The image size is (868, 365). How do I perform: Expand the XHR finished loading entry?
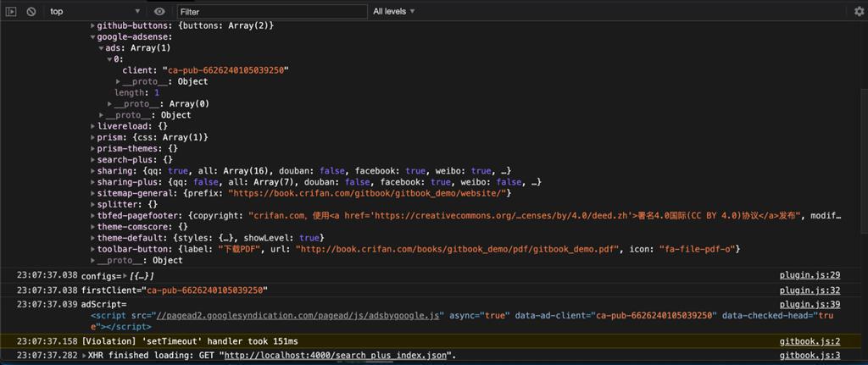coord(85,355)
